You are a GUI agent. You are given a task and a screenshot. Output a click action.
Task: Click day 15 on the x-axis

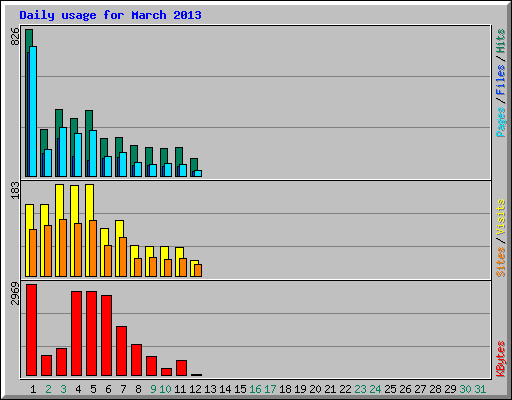tap(240, 389)
